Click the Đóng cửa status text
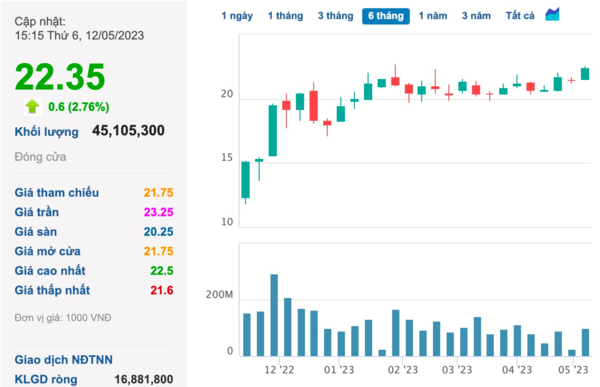600x387 pixels. pos(40,157)
